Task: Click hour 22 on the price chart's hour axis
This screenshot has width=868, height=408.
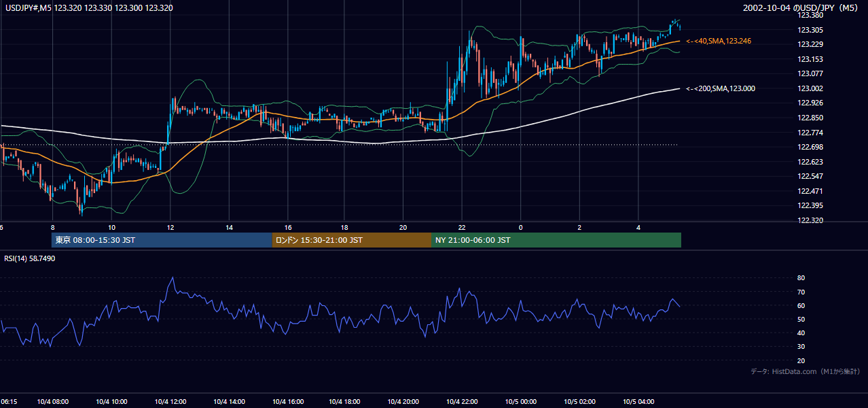Action: point(463,227)
